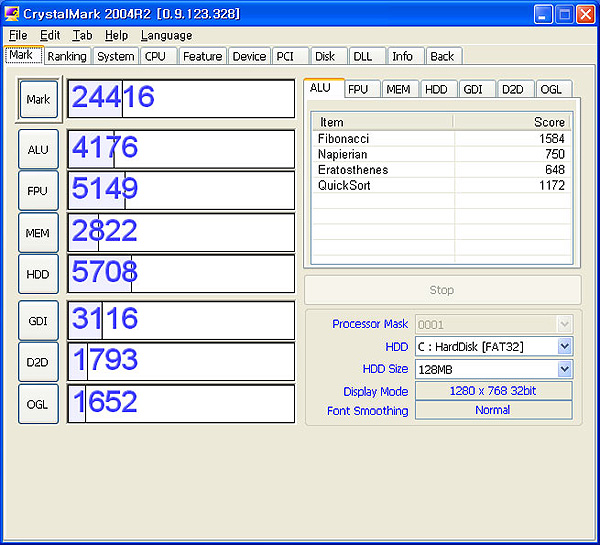Open the Disk tab

325,56
